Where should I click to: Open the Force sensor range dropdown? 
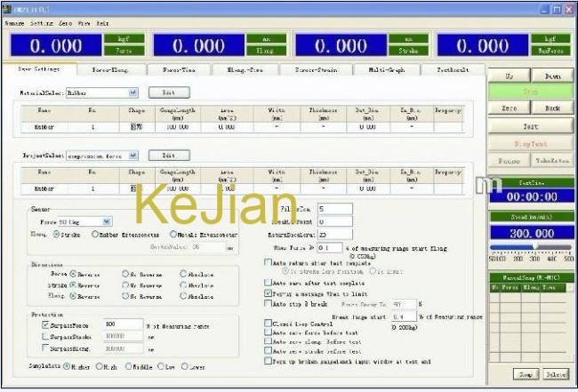(107, 221)
